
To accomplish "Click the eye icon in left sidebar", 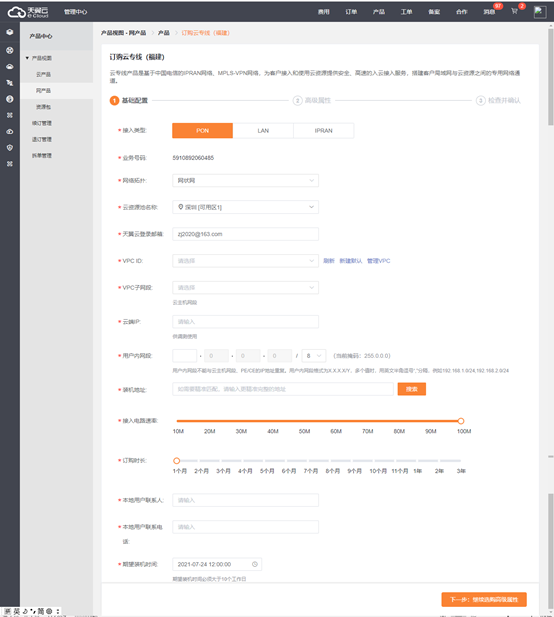I will coord(10,131).
